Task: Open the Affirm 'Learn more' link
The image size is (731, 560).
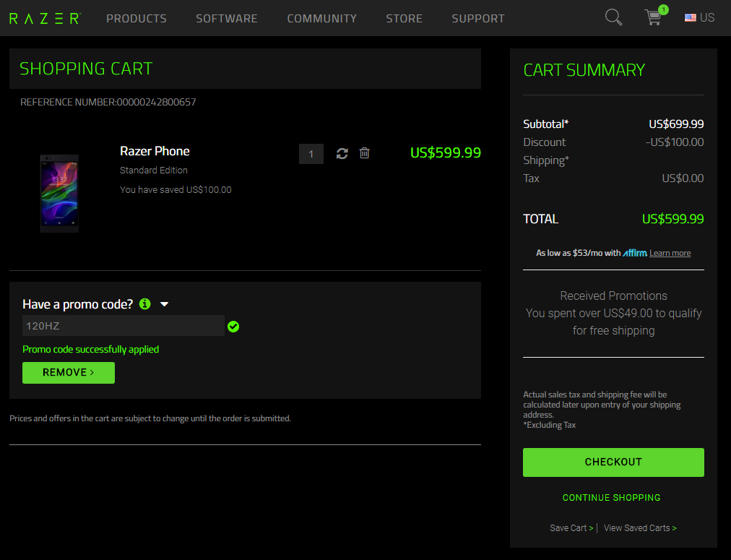Action: 670,253
